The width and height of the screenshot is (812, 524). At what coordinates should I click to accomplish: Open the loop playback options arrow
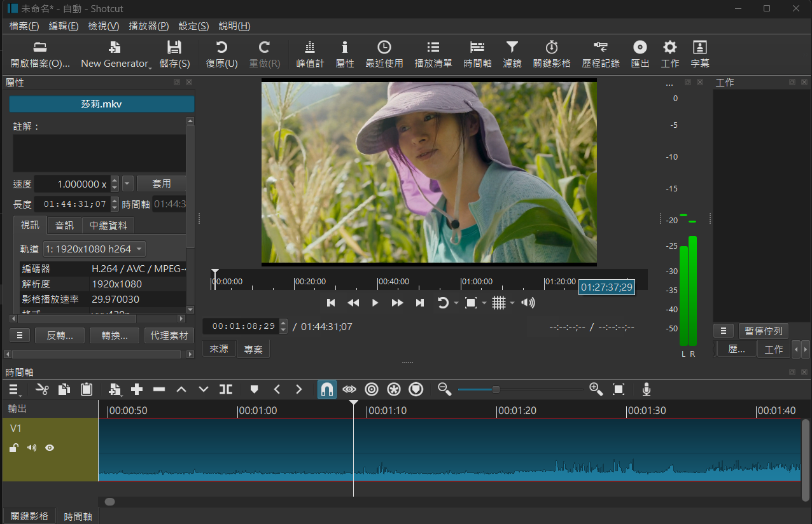[456, 303]
